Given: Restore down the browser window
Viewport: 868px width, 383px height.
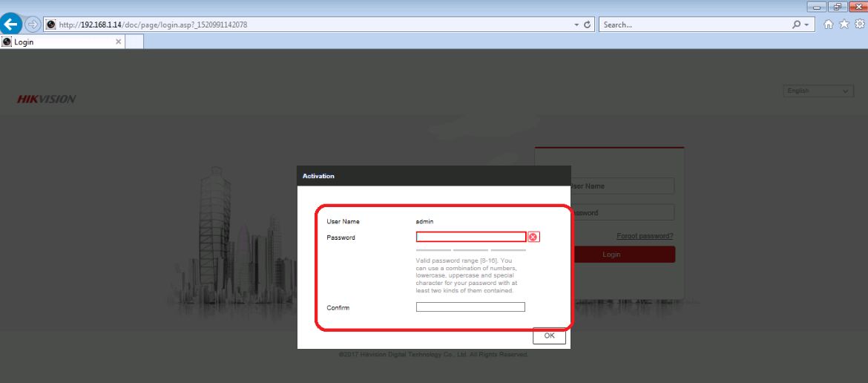Looking at the screenshot, I should tap(837, 7).
